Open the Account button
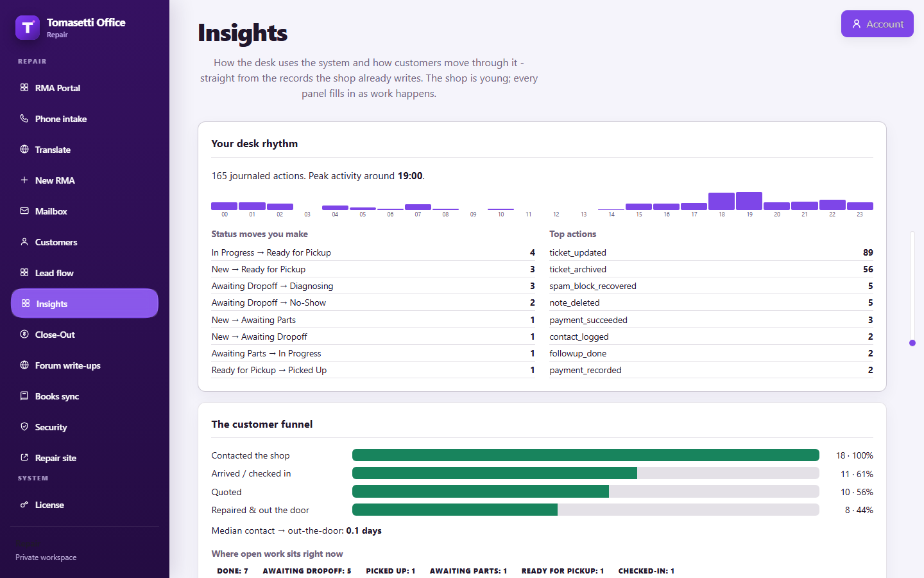This screenshot has width=924, height=578. point(877,24)
